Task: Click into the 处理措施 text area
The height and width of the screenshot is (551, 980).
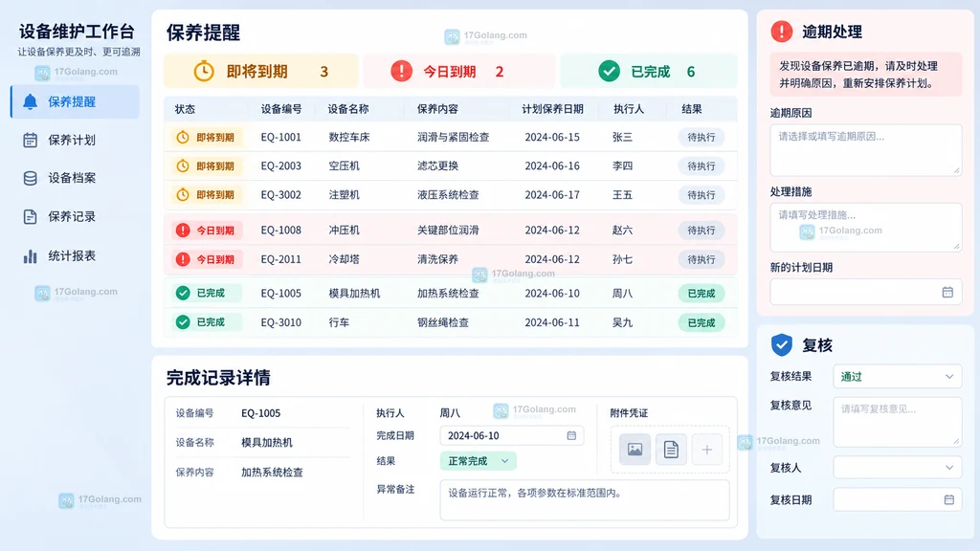Action: 865,228
